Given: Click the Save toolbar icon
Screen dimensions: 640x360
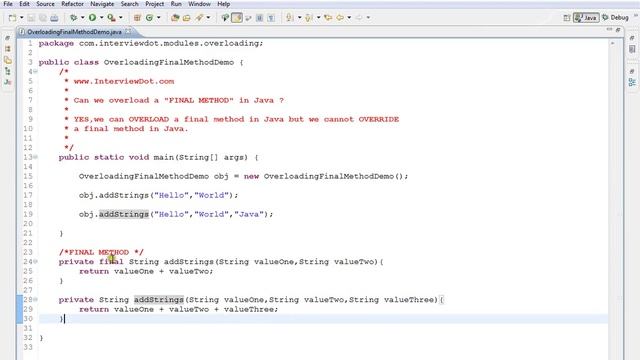Looking at the screenshot, I should click(31, 18).
